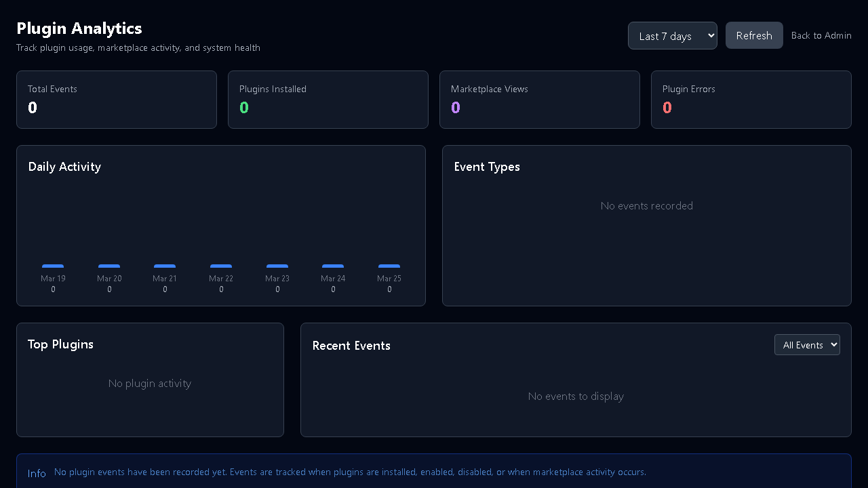Image resolution: width=868 pixels, height=488 pixels.
Task: Click the Mar 20 date label
Action: tap(109, 278)
